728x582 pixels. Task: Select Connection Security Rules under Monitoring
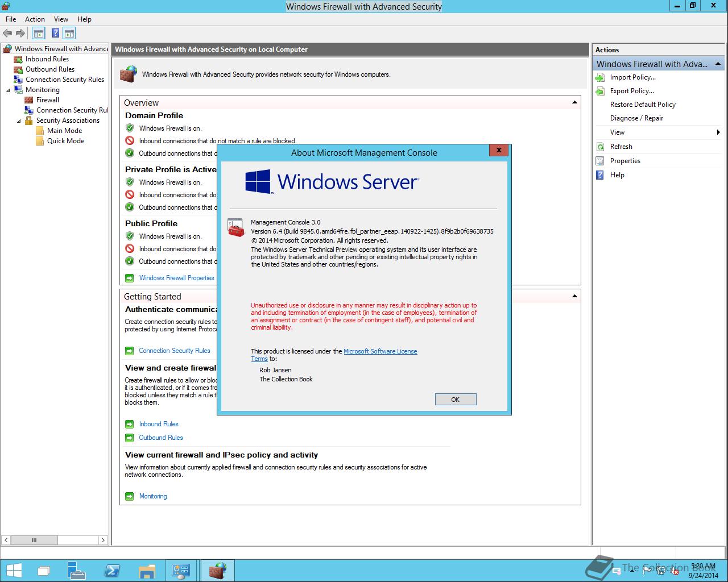72,110
